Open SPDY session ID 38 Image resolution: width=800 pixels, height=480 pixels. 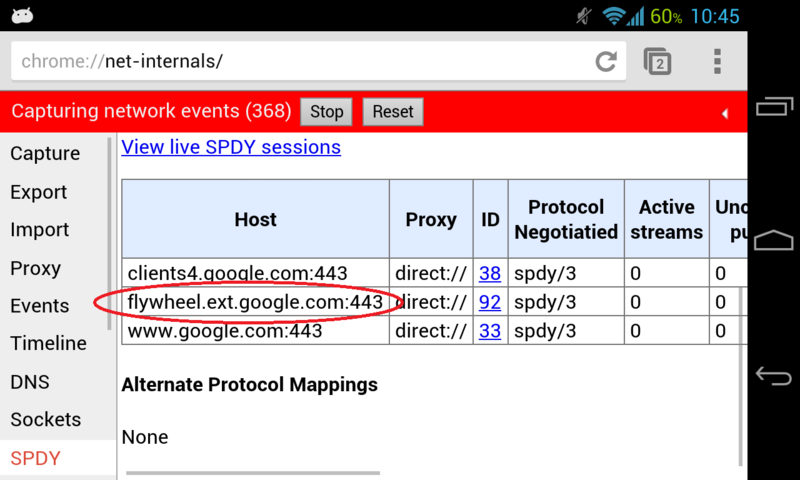click(x=490, y=273)
